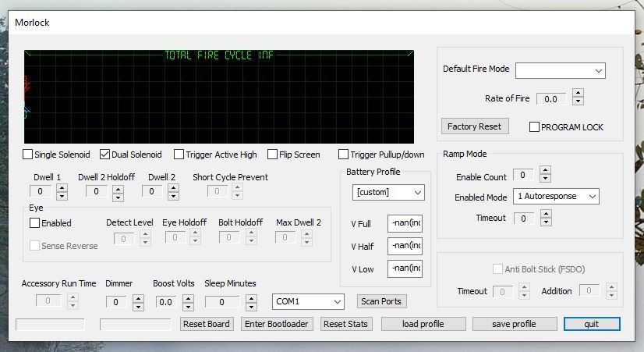Check the Eye Enabled checkbox
Viewport: 644px width, 352px height.
pos(35,223)
